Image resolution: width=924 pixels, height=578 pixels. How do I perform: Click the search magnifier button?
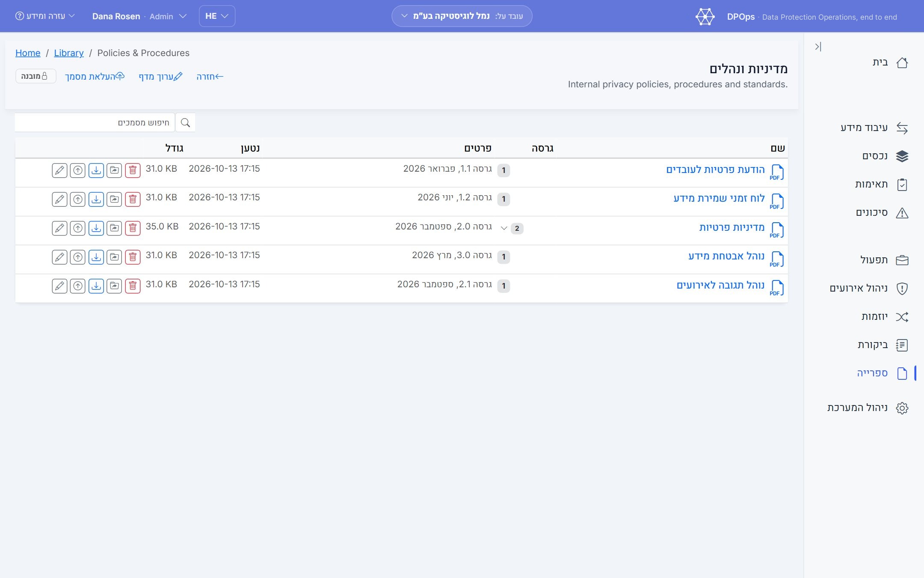[x=185, y=123]
